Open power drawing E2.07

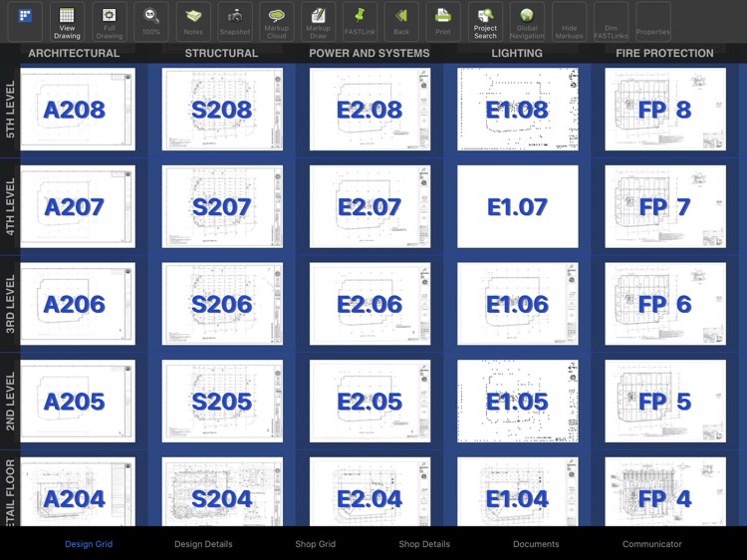(x=370, y=206)
